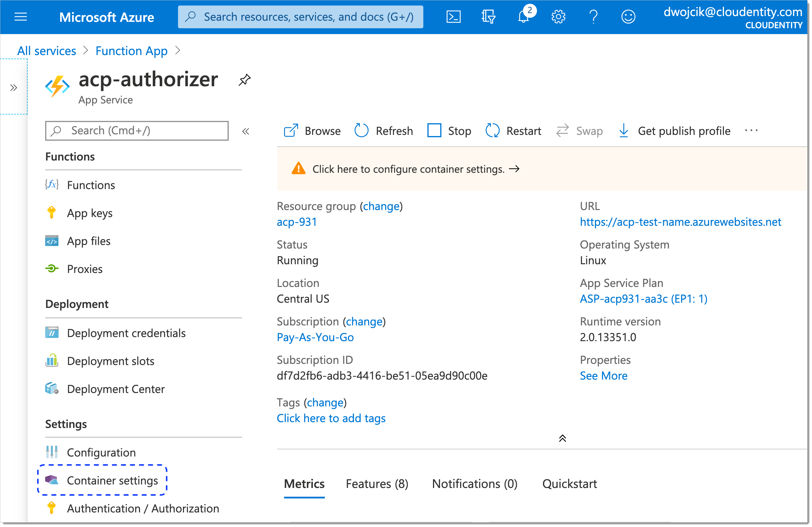The image size is (812, 527).
Task: Click the Configuration sliders icon
Action: point(52,452)
